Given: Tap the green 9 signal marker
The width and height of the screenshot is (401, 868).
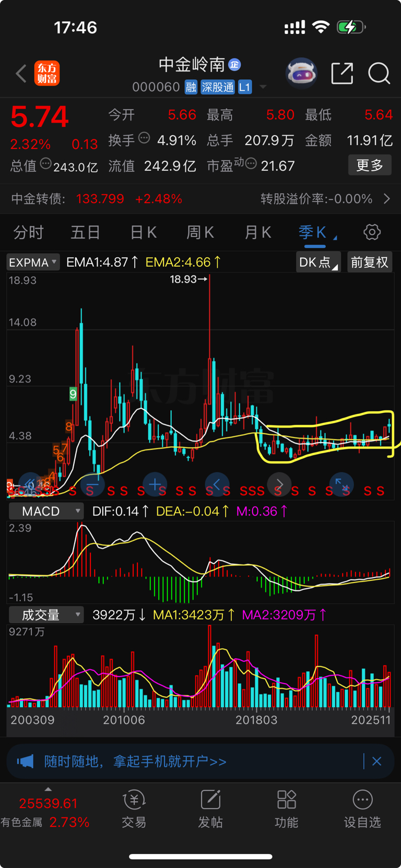Looking at the screenshot, I should (x=73, y=394).
